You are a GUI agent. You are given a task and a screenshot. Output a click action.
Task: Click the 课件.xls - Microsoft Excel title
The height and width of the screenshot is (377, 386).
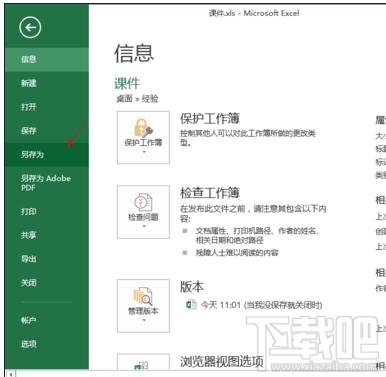(254, 13)
